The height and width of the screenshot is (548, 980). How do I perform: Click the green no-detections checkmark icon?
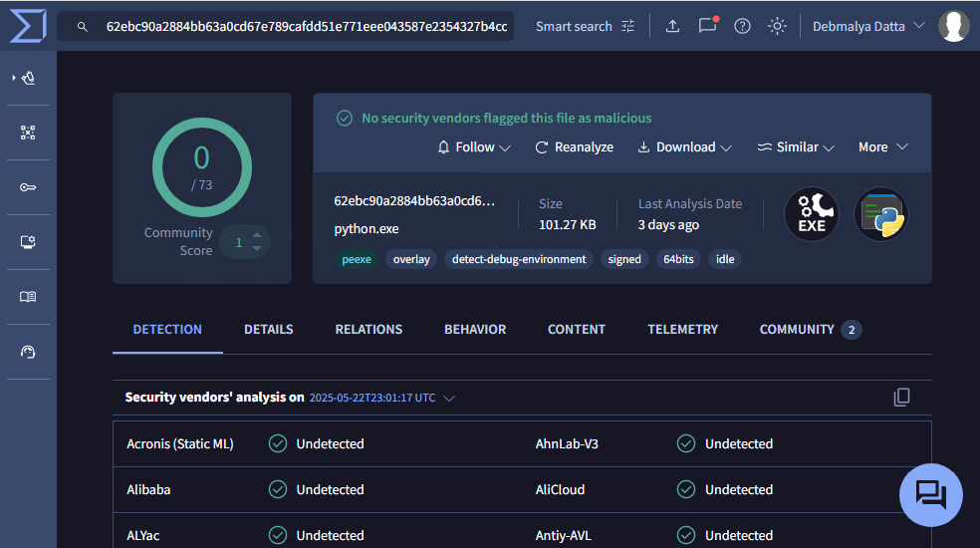pyautogui.click(x=345, y=118)
